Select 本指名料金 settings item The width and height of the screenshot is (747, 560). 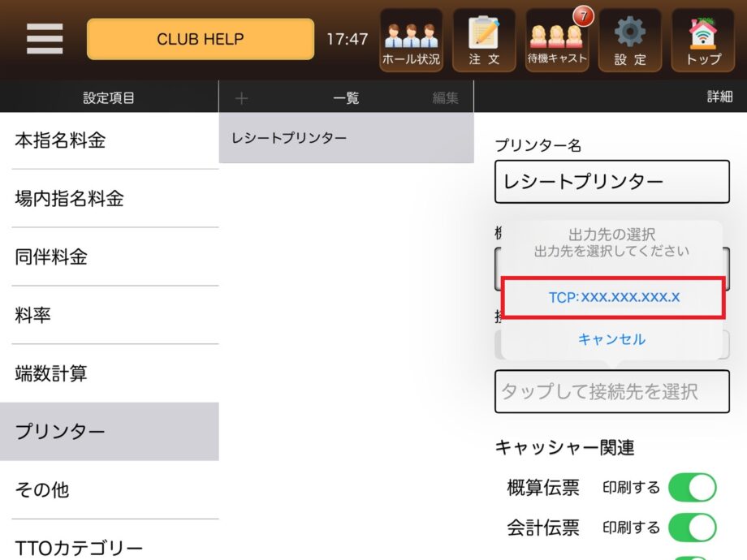click(110, 140)
